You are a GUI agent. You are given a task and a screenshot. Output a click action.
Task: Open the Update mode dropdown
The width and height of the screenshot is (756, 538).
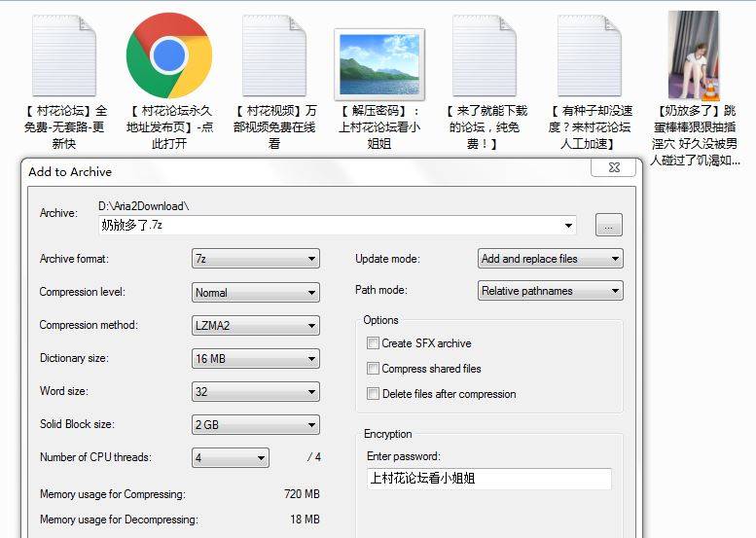551,259
